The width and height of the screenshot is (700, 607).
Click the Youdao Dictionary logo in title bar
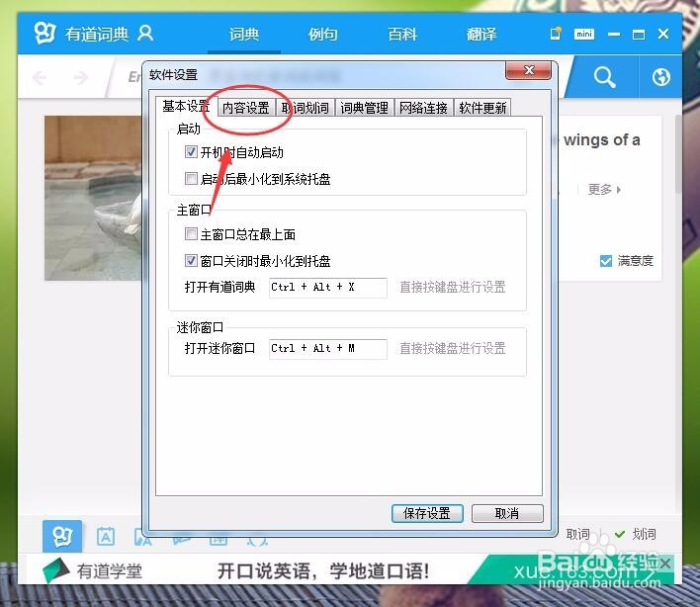point(45,33)
